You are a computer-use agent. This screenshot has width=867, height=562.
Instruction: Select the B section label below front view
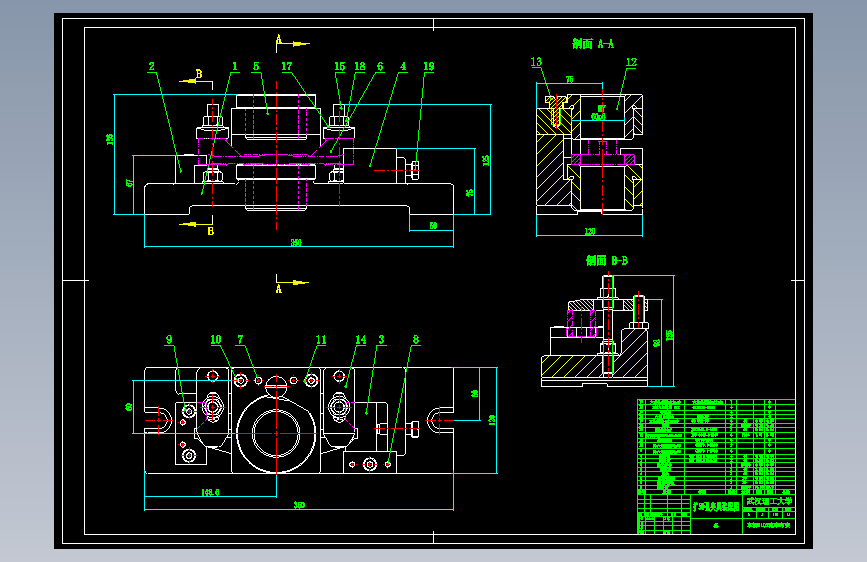[x=211, y=231]
